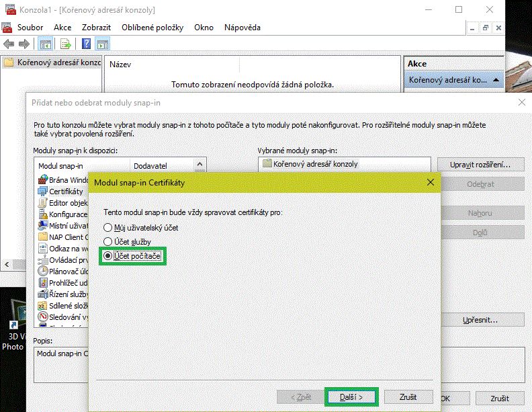Collapse the Kořenový adresář Akce section arrow
532x412 pixels.
pyautogui.click(x=496, y=80)
